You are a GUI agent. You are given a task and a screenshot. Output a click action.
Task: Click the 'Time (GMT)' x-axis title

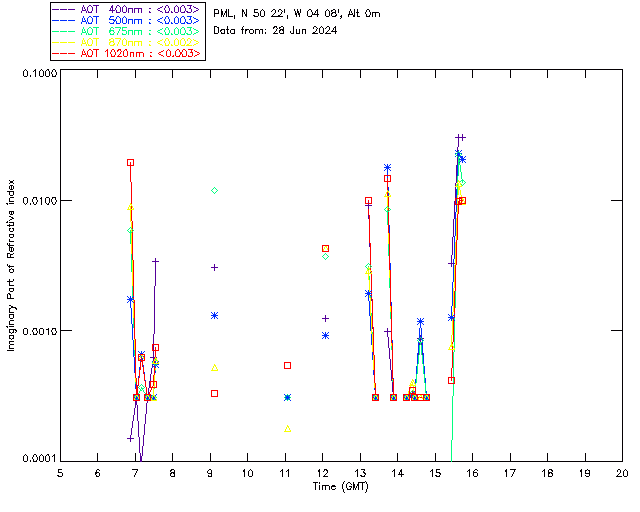(x=340, y=486)
